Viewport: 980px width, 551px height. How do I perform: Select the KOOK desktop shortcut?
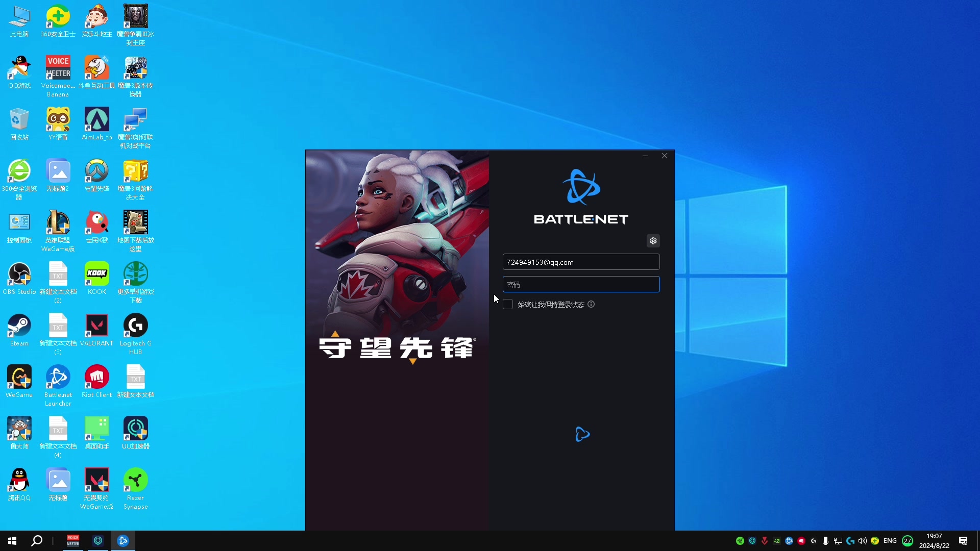click(x=97, y=279)
